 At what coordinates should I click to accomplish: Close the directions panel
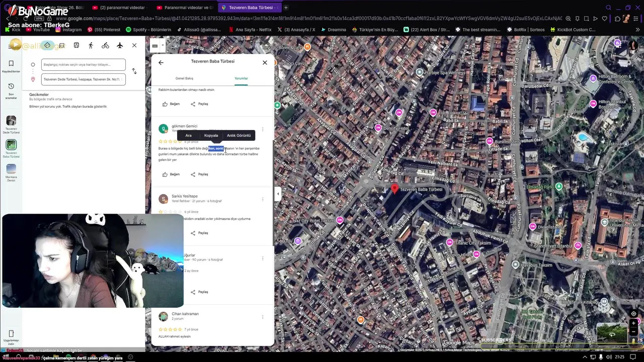coord(134,45)
